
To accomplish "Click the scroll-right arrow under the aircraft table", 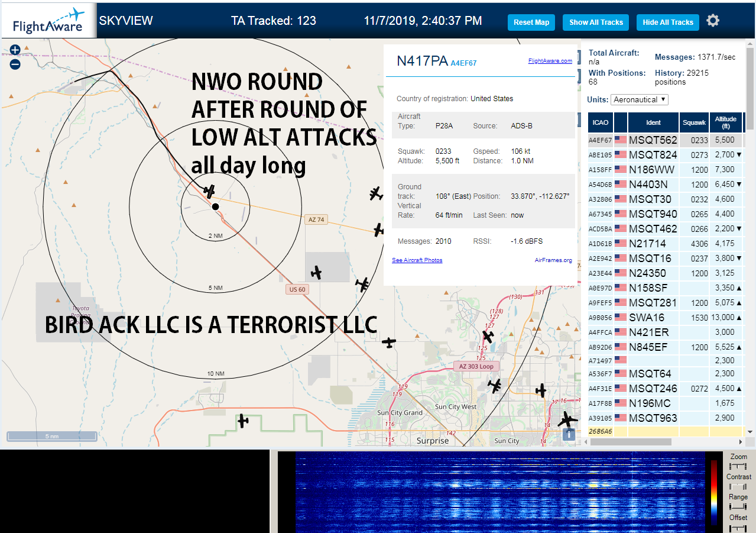I will click(x=741, y=442).
